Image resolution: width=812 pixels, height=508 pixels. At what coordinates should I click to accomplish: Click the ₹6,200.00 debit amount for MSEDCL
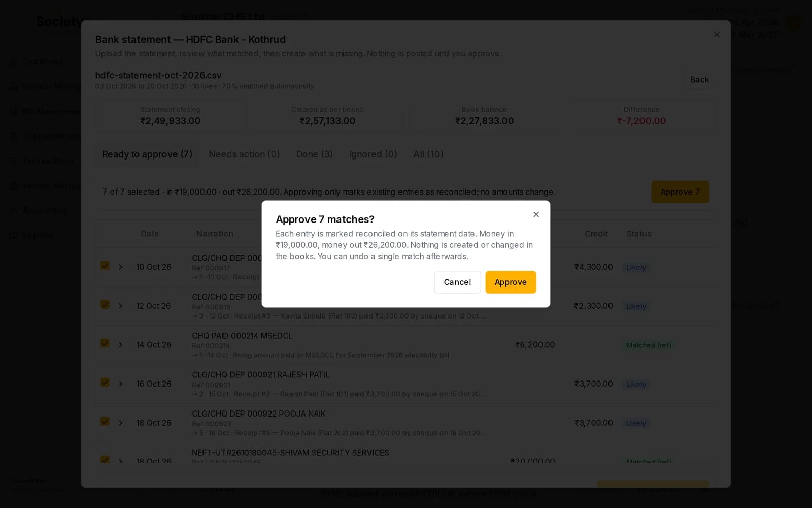[535, 345]
